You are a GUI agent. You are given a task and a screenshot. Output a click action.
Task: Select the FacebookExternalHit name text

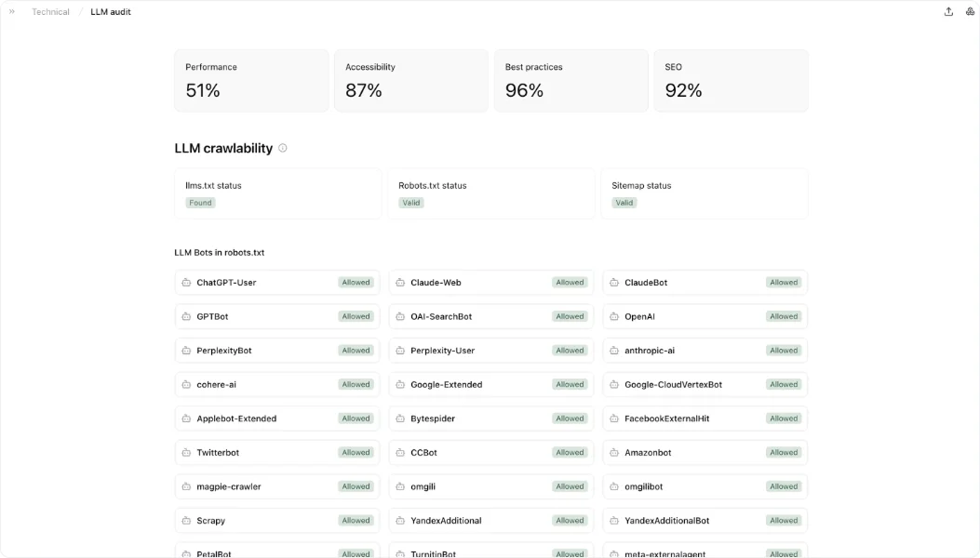pos(667,418)
